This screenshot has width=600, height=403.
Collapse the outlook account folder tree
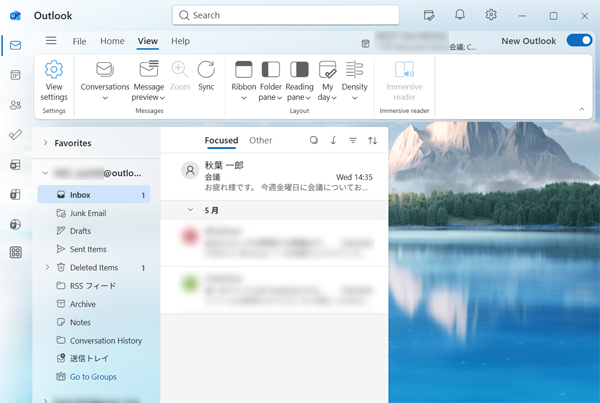click(45, 173)
